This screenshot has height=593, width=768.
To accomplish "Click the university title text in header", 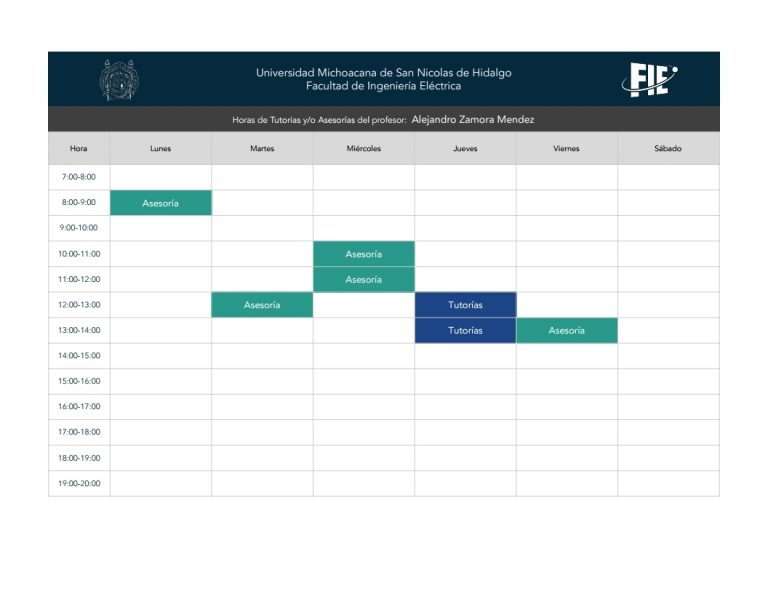I will point(384,72).
